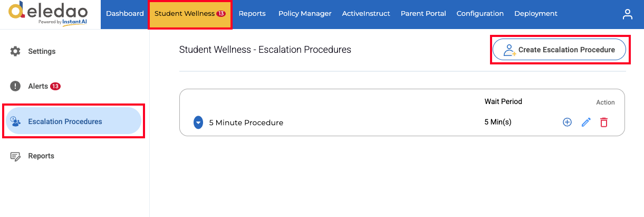Viewport: 644px width, 217px height.
Task: Click the Escalation Procedures people icon
Action: (x=15, y=121)
